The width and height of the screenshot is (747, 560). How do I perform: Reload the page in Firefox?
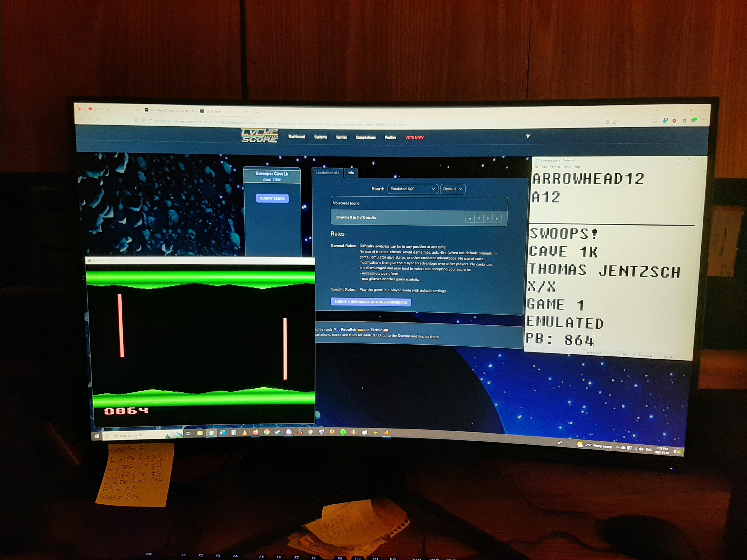(99, 119)
